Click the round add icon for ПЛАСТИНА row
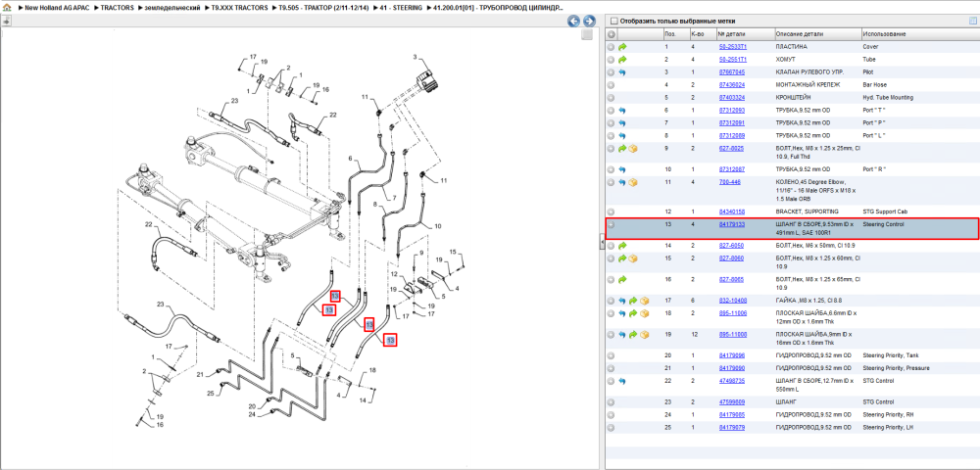980x470 pixels. [x=612, y=47]
